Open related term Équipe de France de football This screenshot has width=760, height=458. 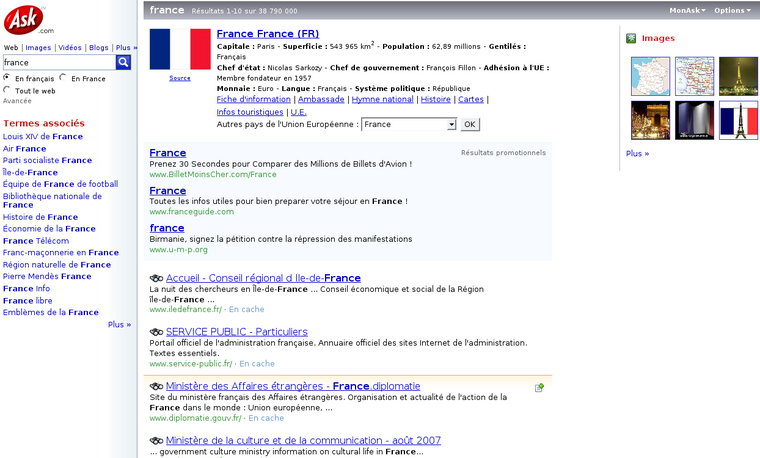61,184
